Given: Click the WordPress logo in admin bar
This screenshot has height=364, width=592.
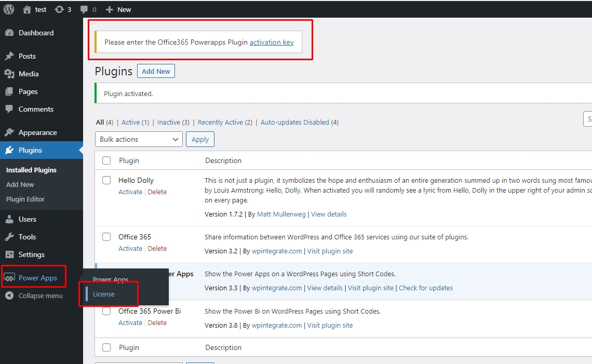Looking at the screenshot, I should click(x=9, y=9).
